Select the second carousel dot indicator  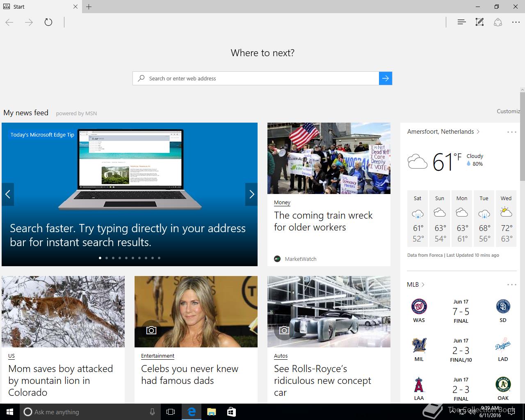[107, 258]
